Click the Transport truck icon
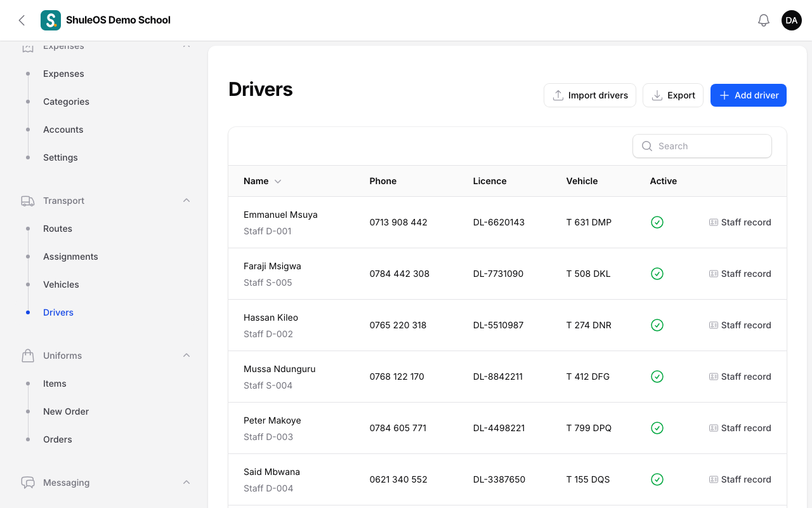 click(28, 201)
